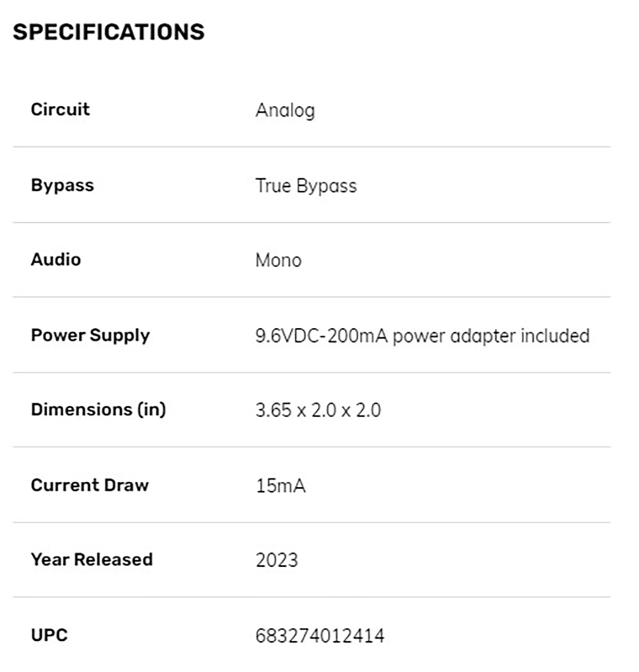Screen dimensions: 639x672
Task: Select the Dimensions (in) label
Action: 98,409
